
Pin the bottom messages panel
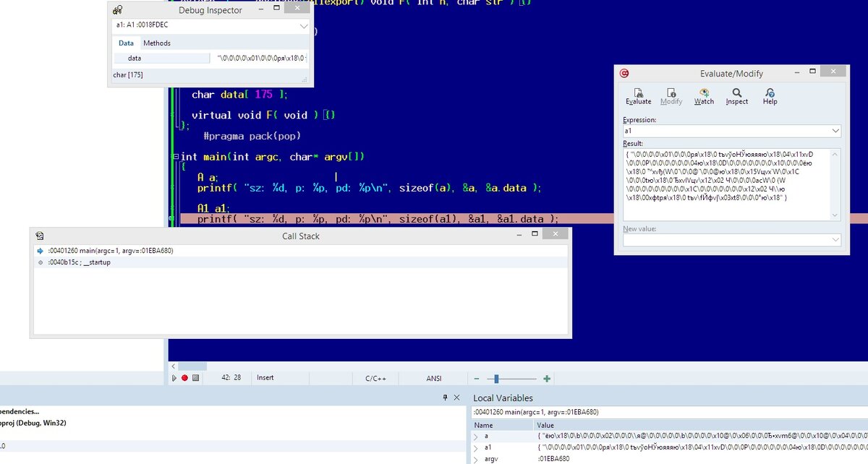(446, 398)
